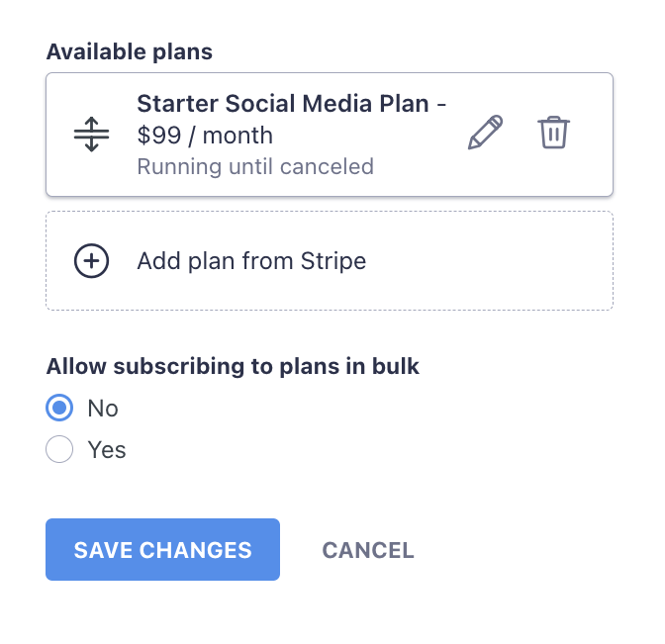665x644 pixels.
Task: Click the "Running until canceled" status text
Action: tap(255, 166)
